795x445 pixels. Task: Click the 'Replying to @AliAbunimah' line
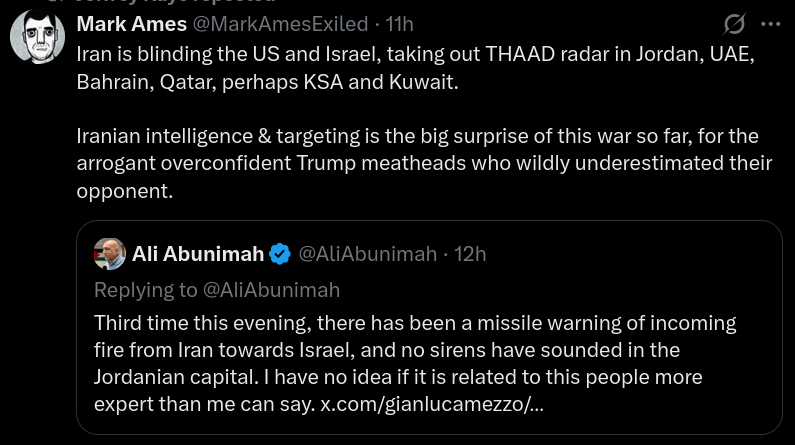click(217, 290)
